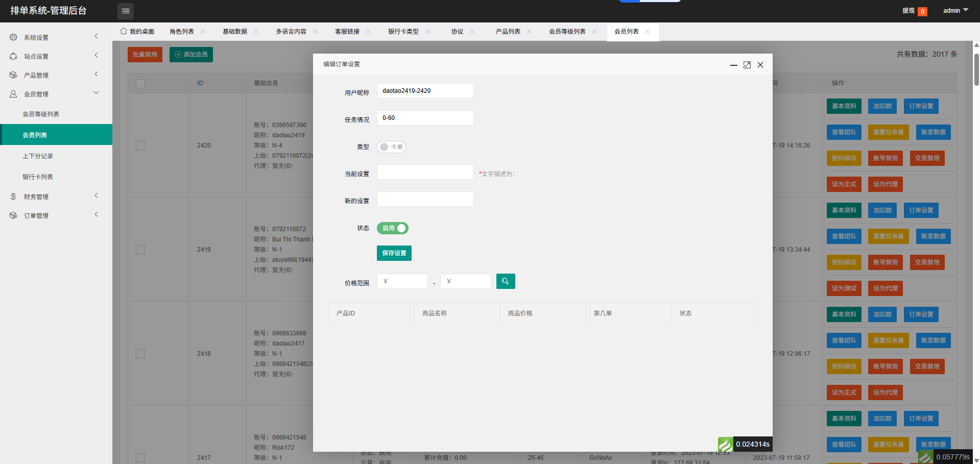Open the Bank Card List sidebar item

(38, 177)
